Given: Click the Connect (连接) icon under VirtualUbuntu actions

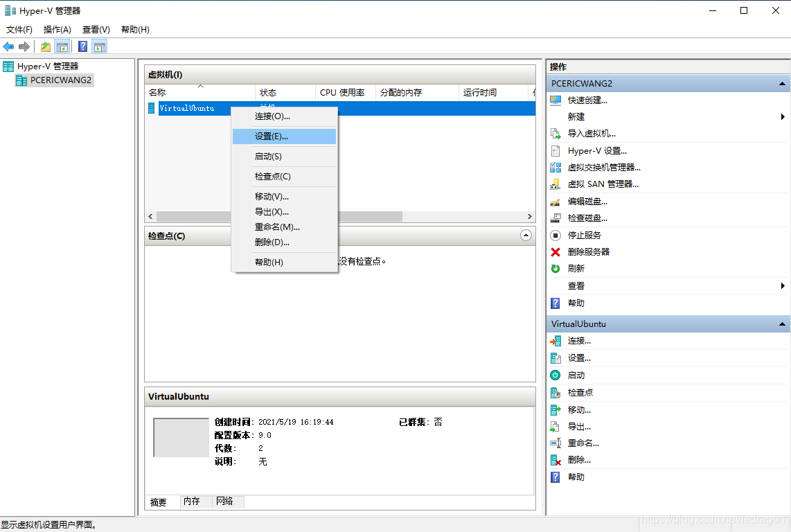Looking at the screenshot, I should 556,342.
